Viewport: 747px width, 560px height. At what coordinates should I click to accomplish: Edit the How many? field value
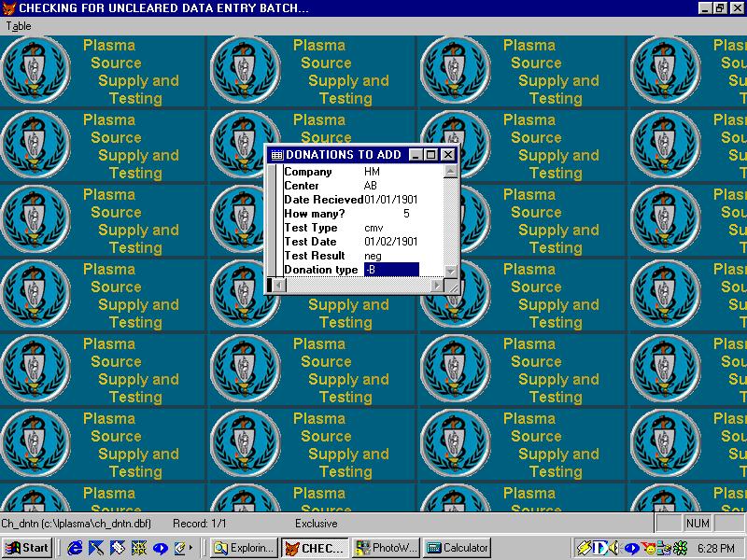405,214
